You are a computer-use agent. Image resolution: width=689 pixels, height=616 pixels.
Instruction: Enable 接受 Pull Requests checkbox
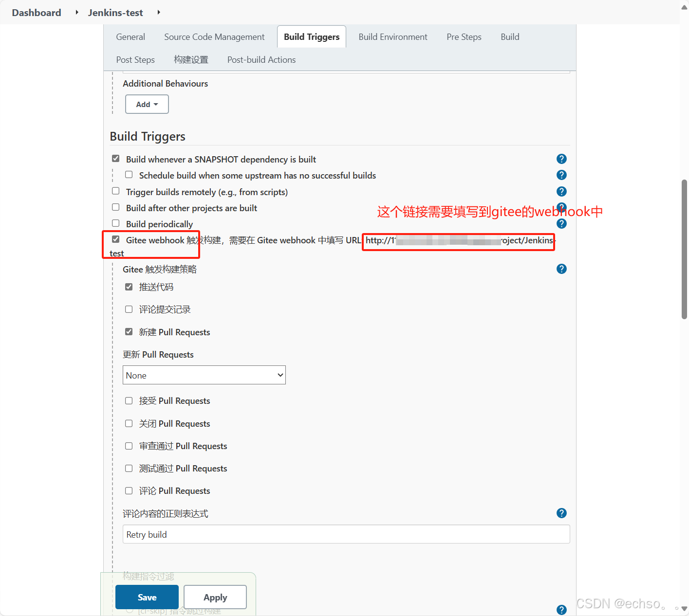(x=129, y=401)
